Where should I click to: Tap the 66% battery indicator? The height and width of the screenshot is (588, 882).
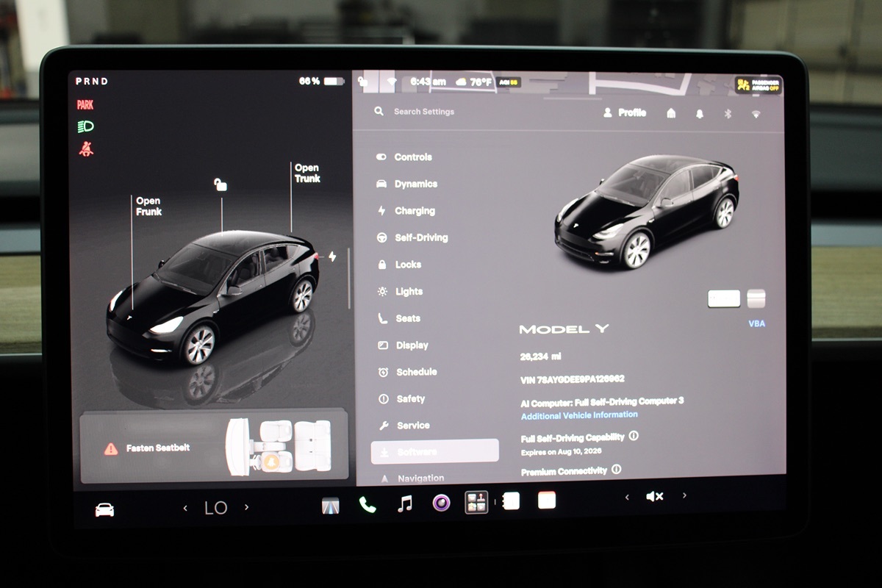(321, 81)
